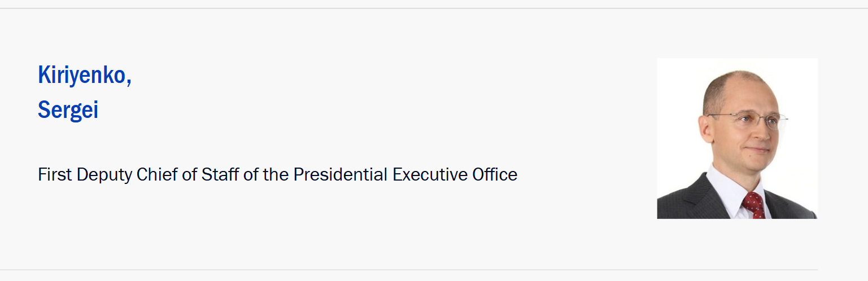Select the word "First" in the position title
Viewport: 868px width, 281px height.
coord(55,175)
